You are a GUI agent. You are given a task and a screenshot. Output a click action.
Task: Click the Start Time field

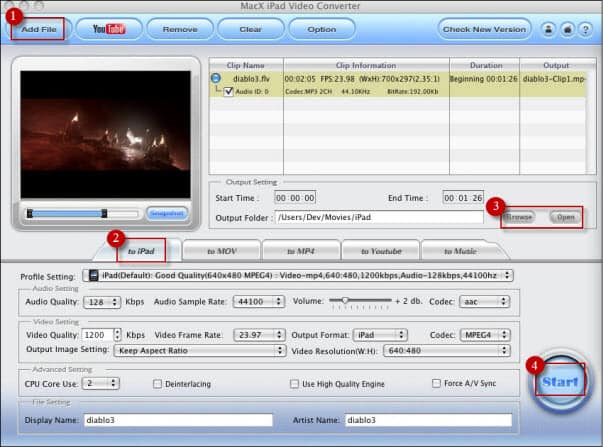tap(295, 198)
